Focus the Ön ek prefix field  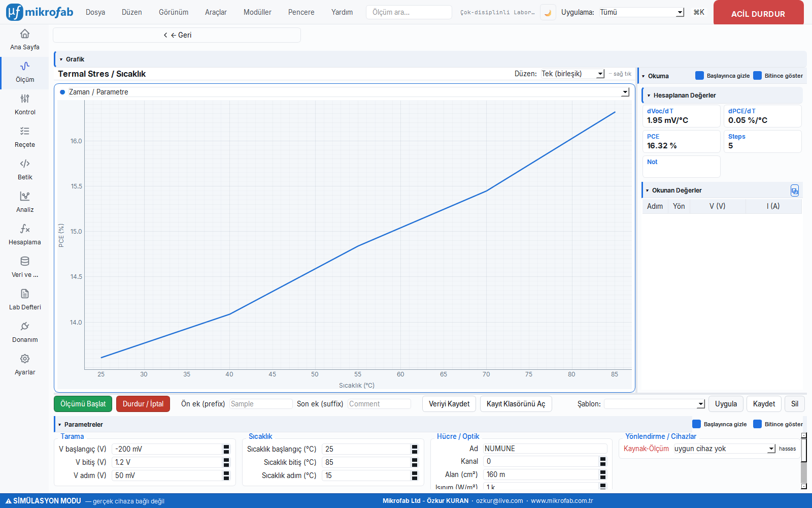(x=261, y=404)
